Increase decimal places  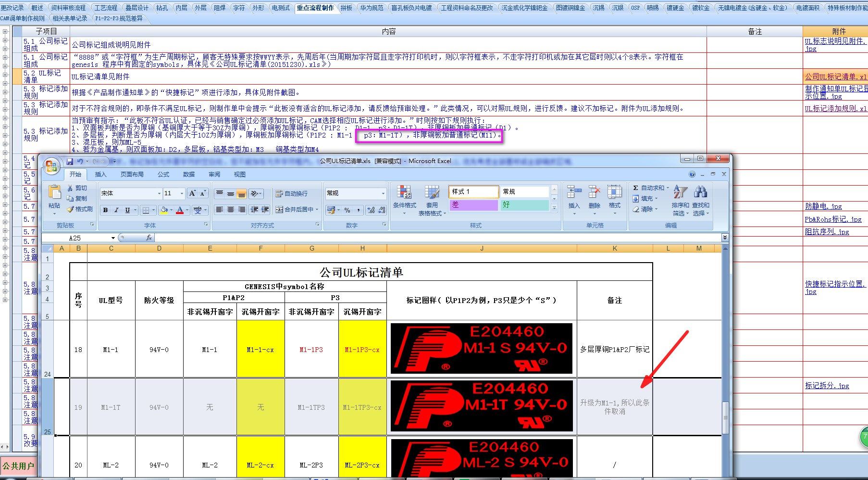pos(371,210)
